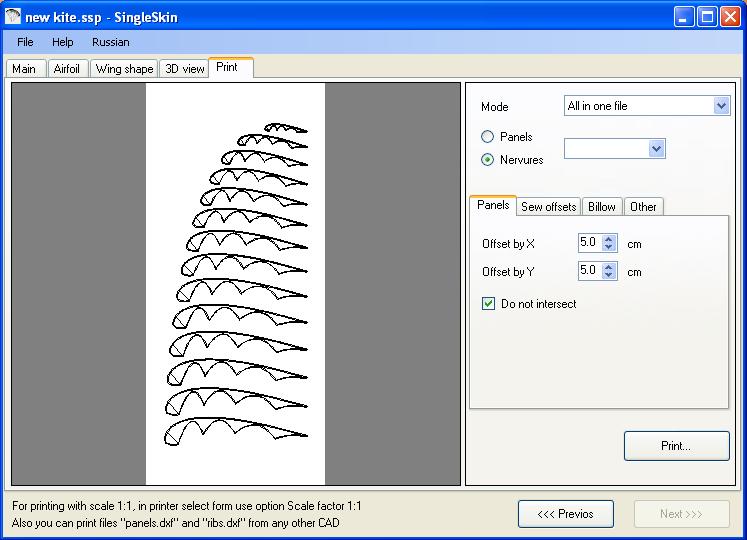747x540 pixels.
Task: Increase the Offset by X value
Action: 609,238
